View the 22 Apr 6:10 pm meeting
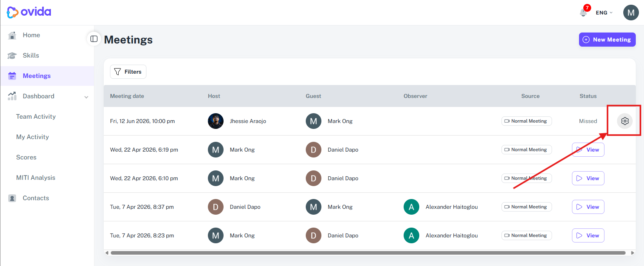644x266 pixels. tap(588, 178)
